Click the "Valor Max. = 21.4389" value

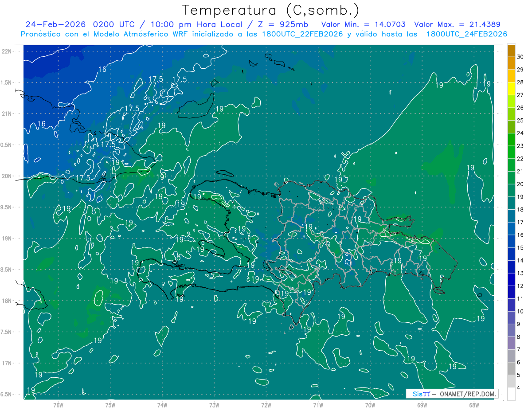pyautogui.click(x=457, y=24)
